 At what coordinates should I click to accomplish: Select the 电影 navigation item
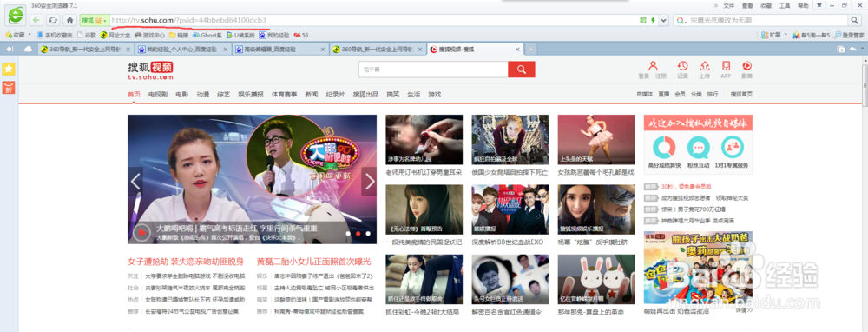[182, 94]
